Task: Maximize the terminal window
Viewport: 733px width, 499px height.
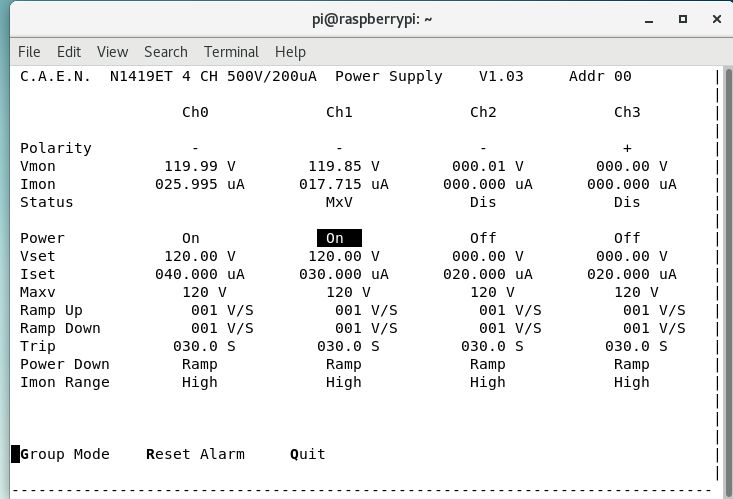Action: pyautogui.click(x=683, y=19)
